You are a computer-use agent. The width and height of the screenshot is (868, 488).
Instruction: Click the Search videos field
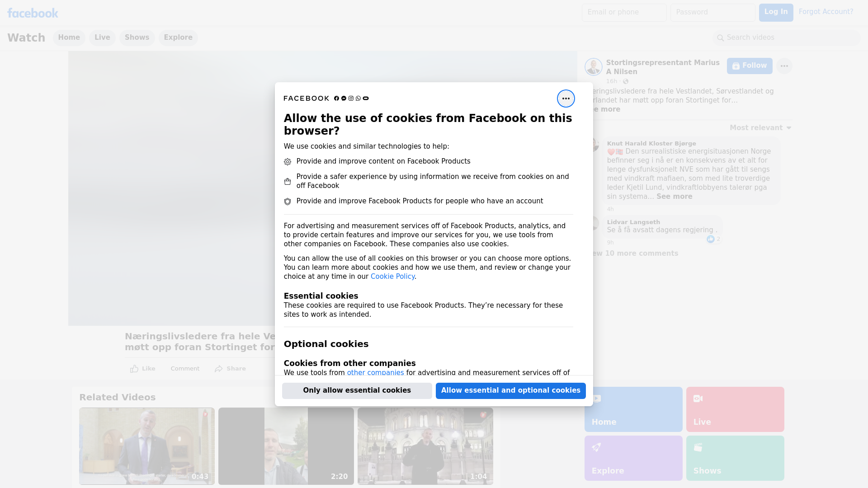pos(787,38)
